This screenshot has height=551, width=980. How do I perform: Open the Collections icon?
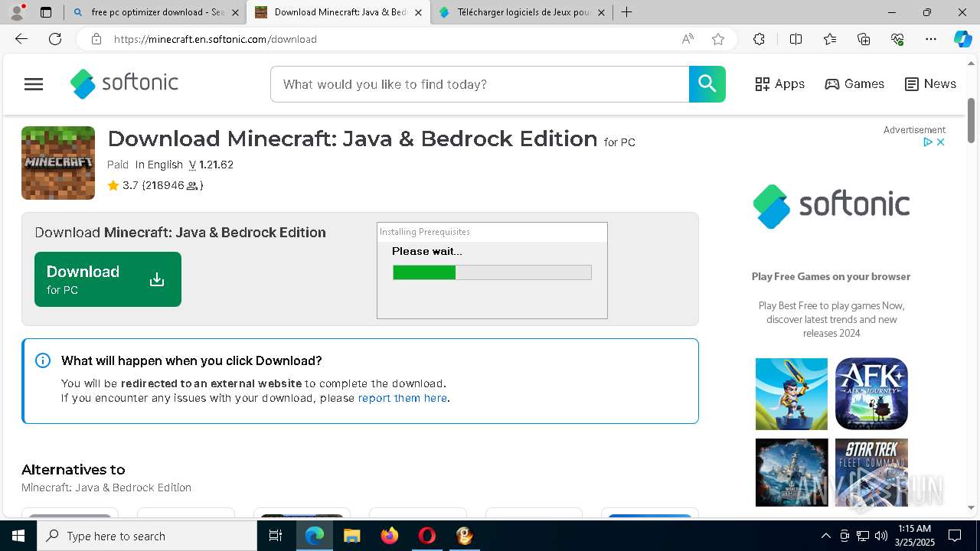tap(864, 39)
